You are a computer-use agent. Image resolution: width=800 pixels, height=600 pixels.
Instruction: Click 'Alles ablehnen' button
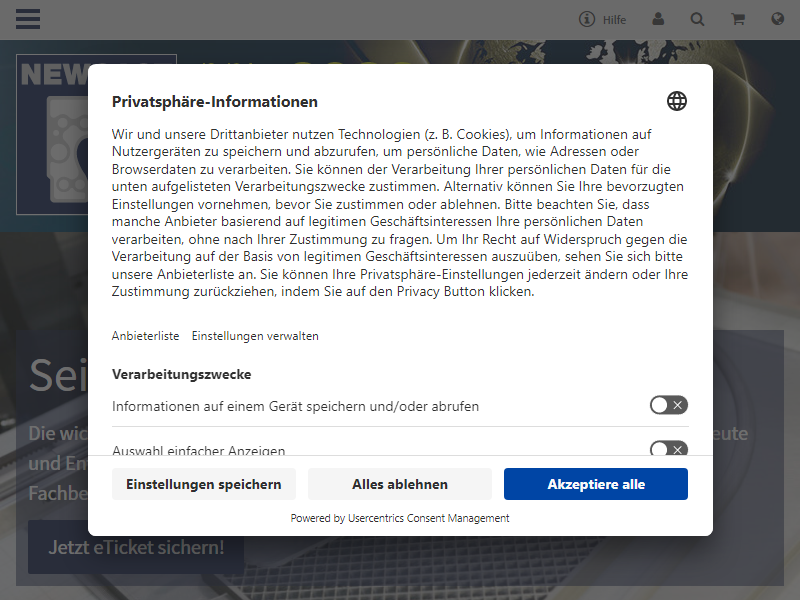400,484
